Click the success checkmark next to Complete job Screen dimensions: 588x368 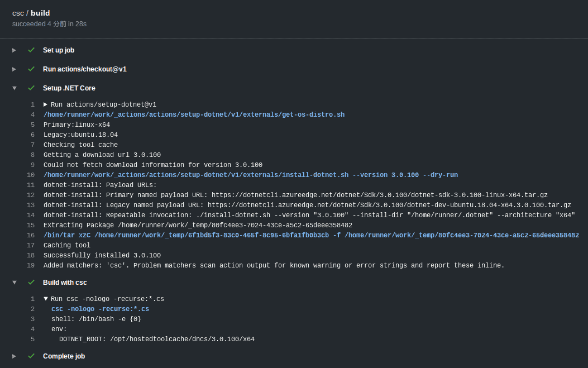(x=31, y=356)
